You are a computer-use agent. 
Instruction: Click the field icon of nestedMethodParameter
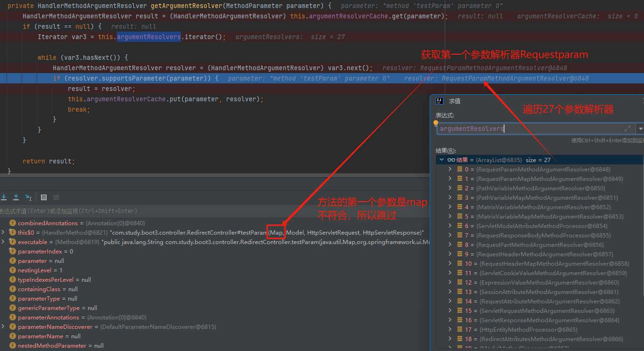(x=13, y=345)
